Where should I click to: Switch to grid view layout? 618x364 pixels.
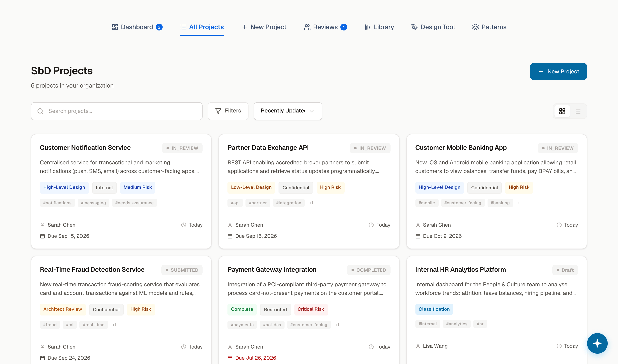(x=562, y=111)
